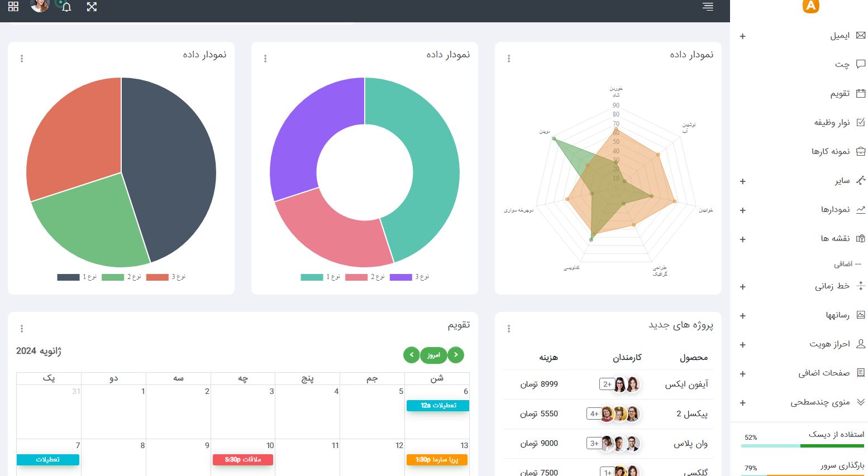Viewport: 868px width, 476px height.
Task: Open options menu of the تقویم card
Action: pyautogui.click(x=22, y=329)
